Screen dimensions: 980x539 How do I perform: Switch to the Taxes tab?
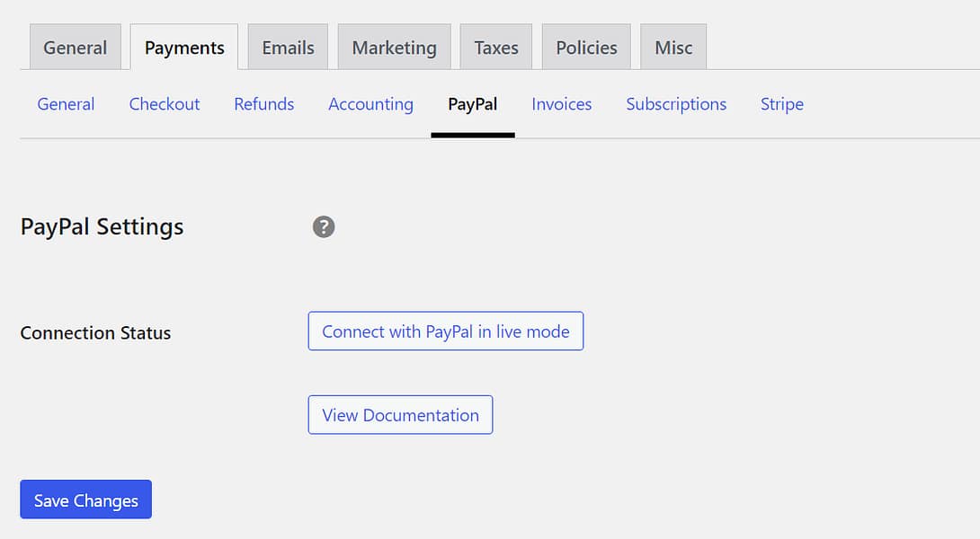[495, 47]
